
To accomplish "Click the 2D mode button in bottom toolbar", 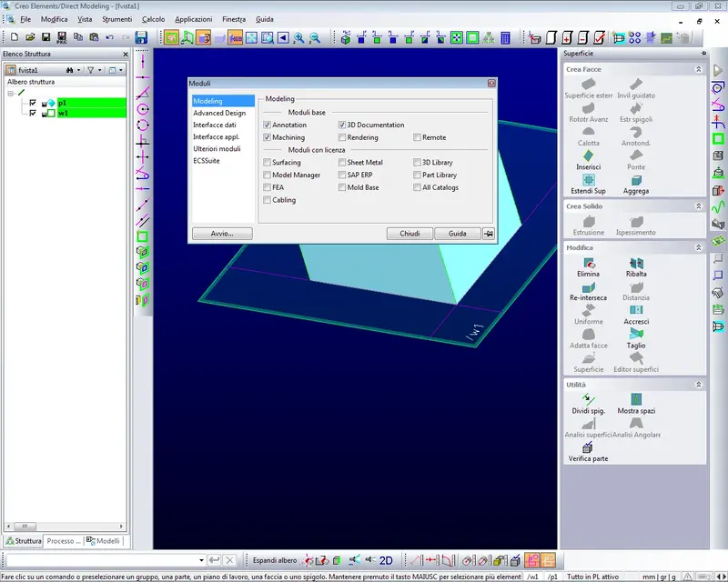I will coord(386,560).
